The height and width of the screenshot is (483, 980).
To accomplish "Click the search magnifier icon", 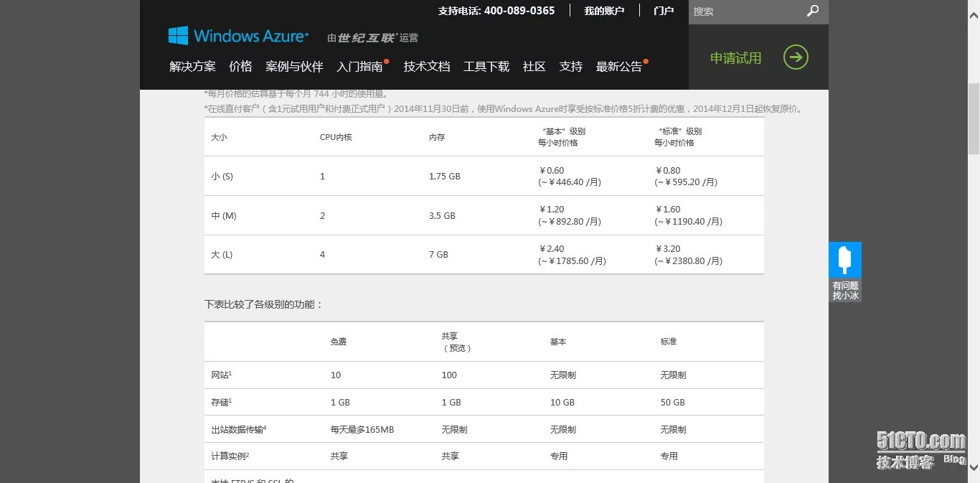I will coord(813,11).
